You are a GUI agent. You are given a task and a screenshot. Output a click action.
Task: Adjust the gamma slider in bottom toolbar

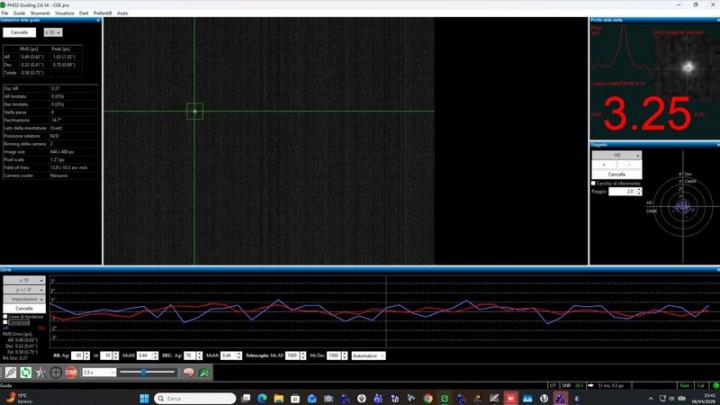(145, 372)
